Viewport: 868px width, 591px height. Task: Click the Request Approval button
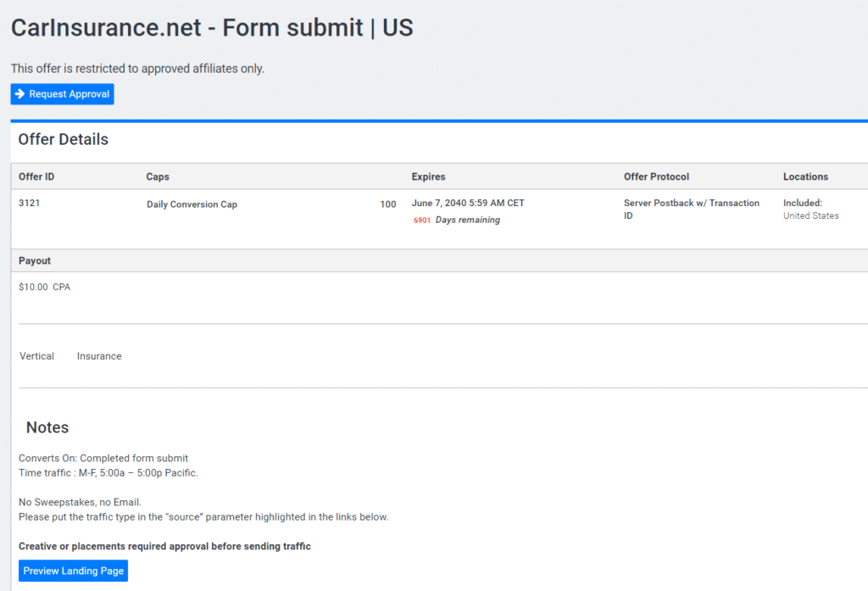coord(62,94)
